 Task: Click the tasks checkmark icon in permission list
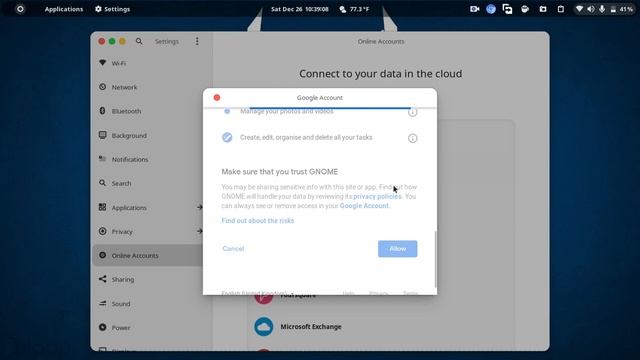coord(227,137)
